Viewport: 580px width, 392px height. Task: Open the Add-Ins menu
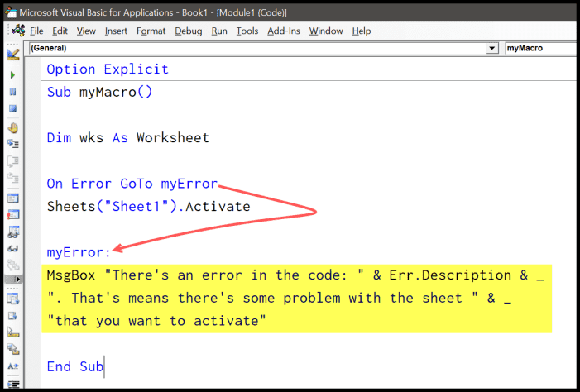point(284,31)
